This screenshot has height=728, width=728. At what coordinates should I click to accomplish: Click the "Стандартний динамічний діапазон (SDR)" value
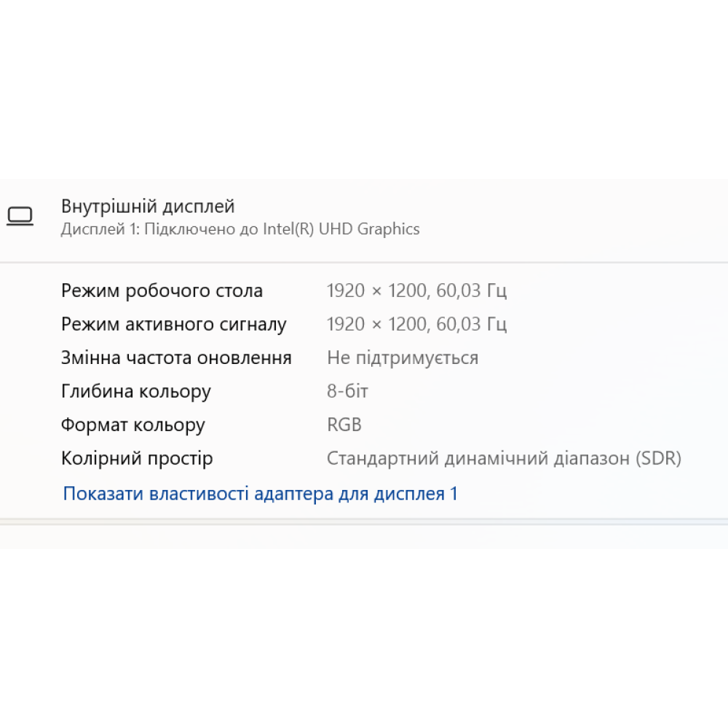505,458
